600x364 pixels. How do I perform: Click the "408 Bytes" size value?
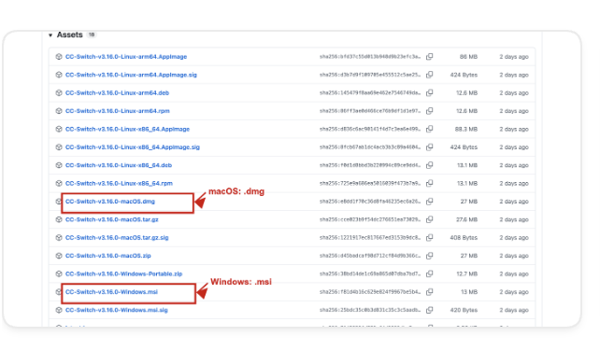coord(464,238)
